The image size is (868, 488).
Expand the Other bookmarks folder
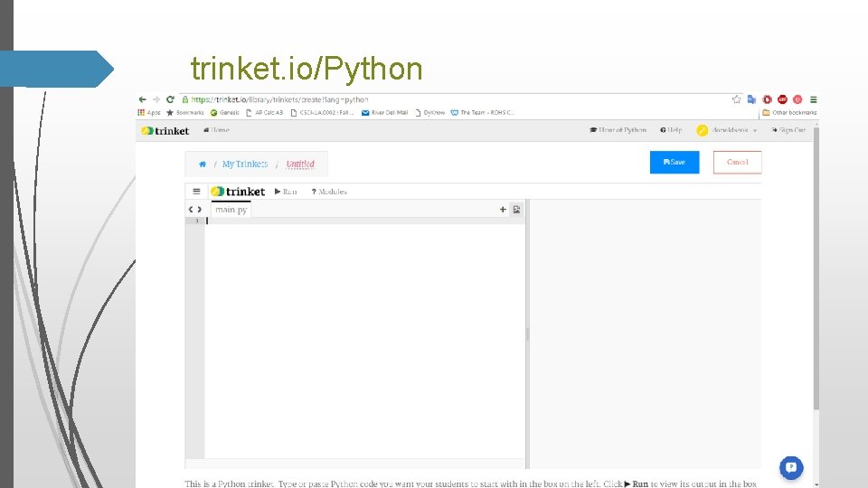(x=789, y=112)
